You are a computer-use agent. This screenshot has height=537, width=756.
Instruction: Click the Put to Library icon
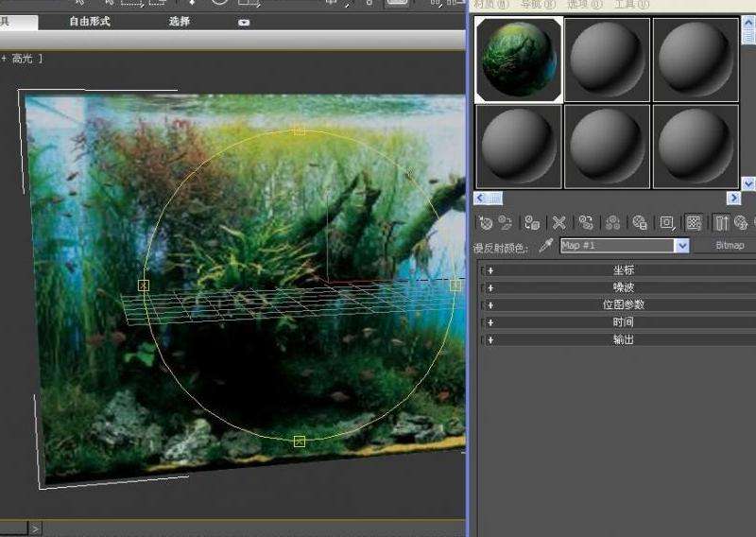(x=640, y=223)
